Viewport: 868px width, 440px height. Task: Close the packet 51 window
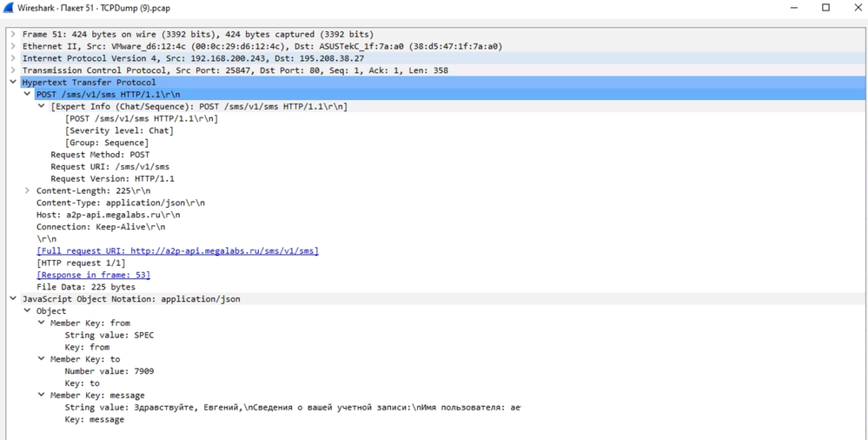click(857, 8)
